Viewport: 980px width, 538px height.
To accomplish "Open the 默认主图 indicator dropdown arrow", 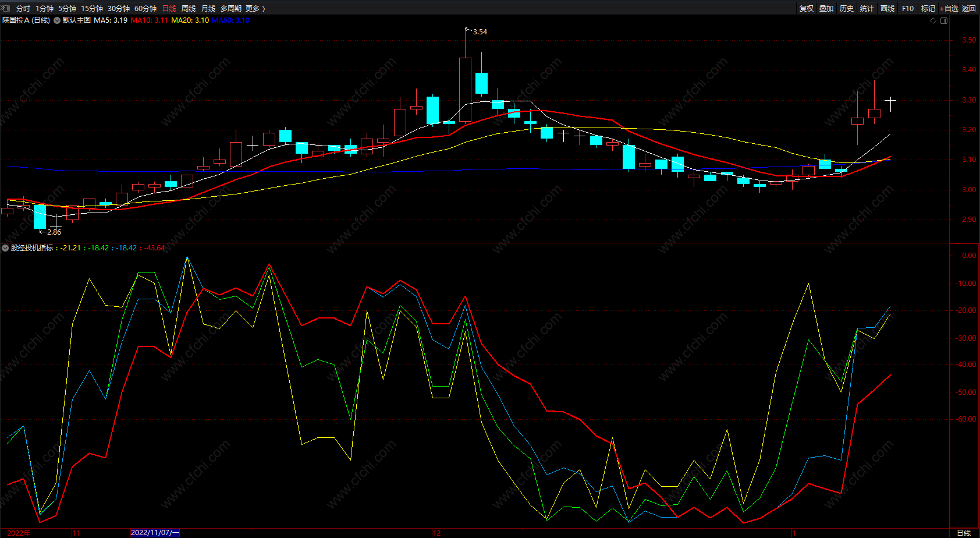I will tap(57, 20).
